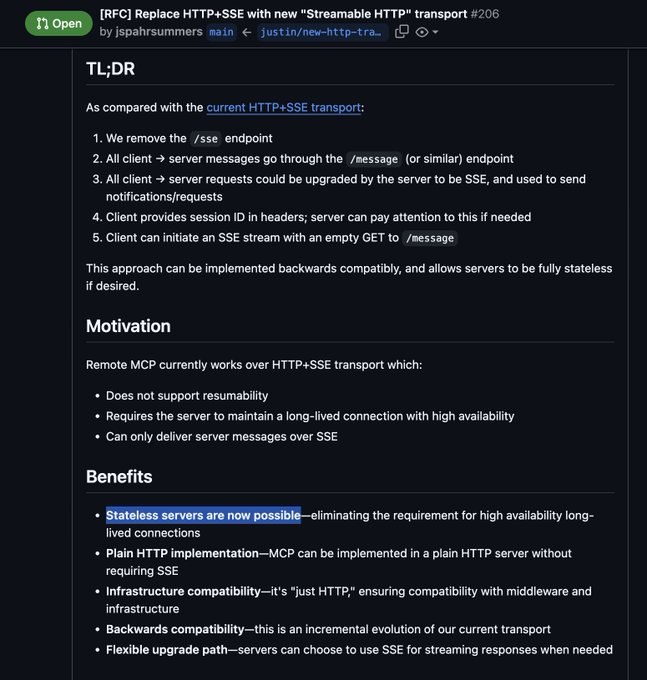
Task: Click the Flexible upgrade path bold text
Action: pyautogui.click(x=167, y=649)
